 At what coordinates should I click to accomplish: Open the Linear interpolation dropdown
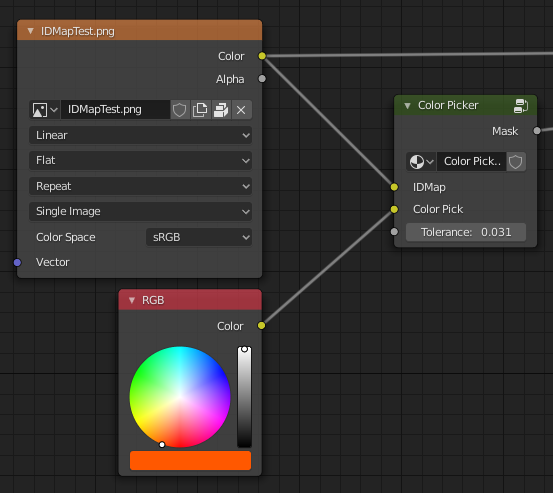point(140,135)
